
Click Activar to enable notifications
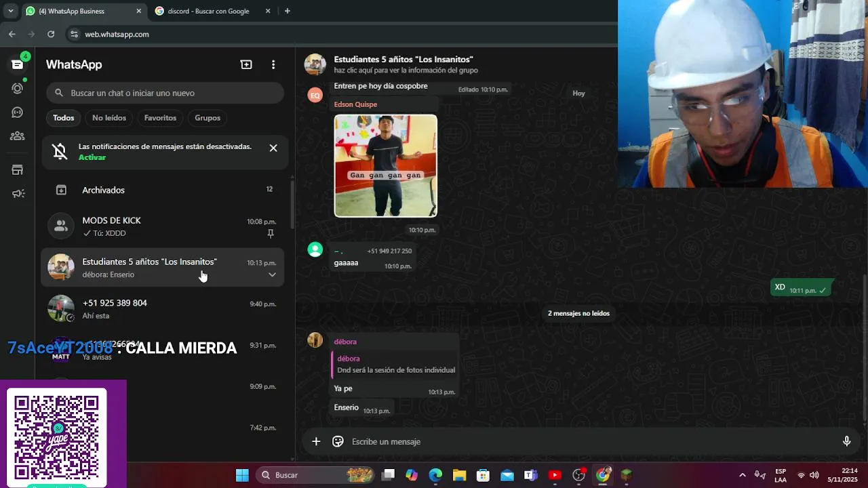92,157
